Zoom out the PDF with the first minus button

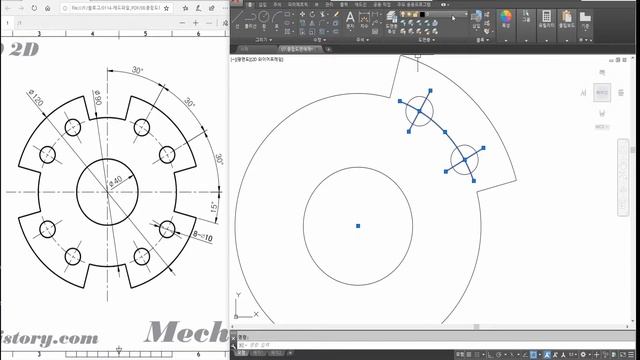[182, 23]
